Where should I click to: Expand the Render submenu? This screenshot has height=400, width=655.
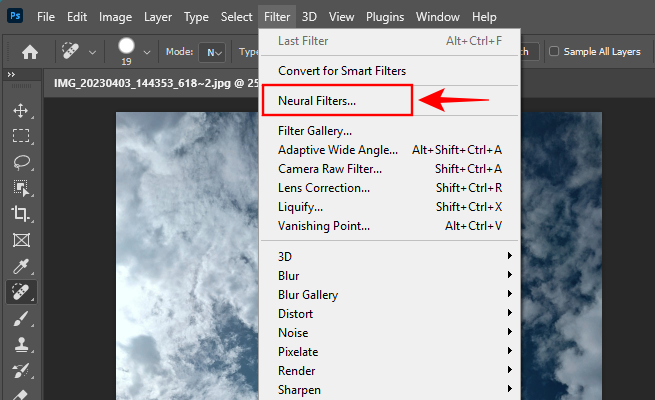[x=389, y=371]
